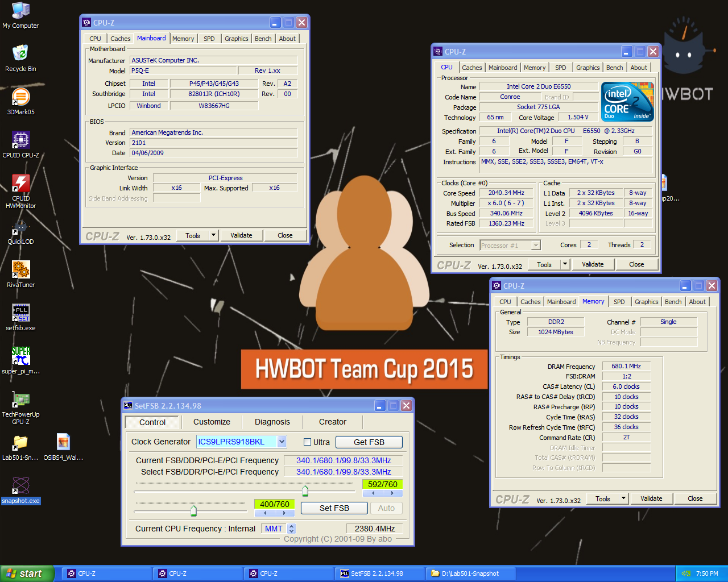Open Tools dropdown arrow in Memory CPU-Z window

pyautogui.click(x=624, y=498)
